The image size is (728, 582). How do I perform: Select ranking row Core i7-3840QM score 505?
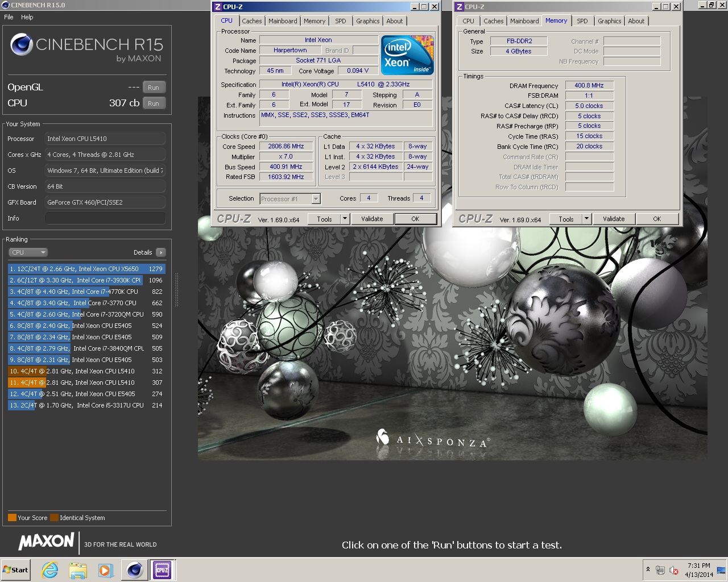click(86, 348)
